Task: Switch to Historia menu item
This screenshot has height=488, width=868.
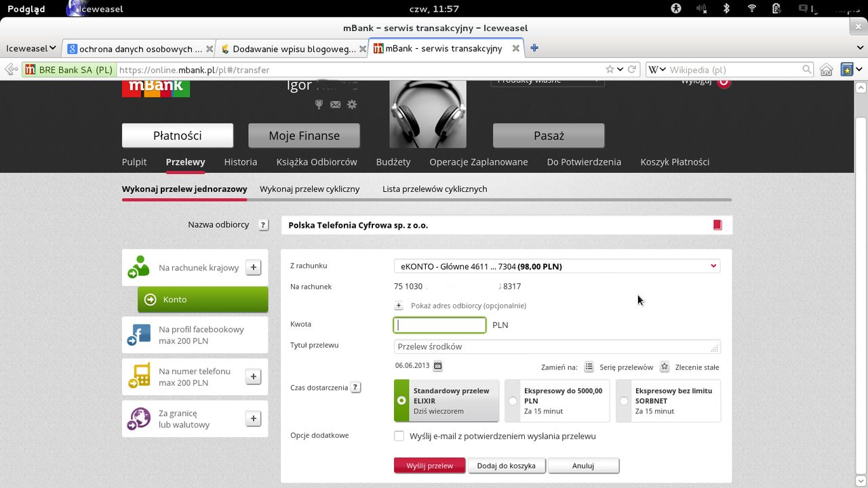Action: tap(241, 162)
